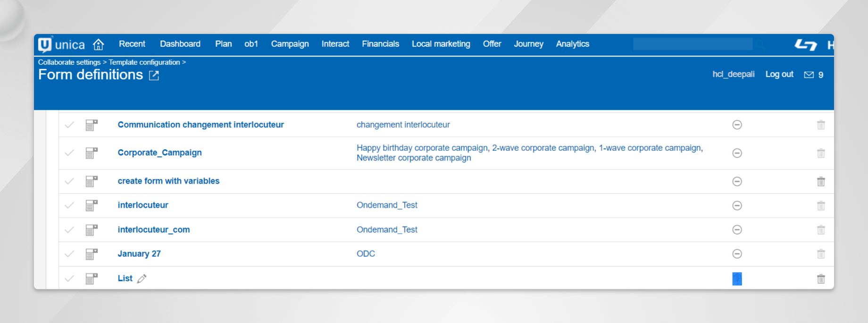The width and height of the screenshot is (868, 323).
Task: Toggle disable circle for Communication changement interlocuteur
Action: 737,125
